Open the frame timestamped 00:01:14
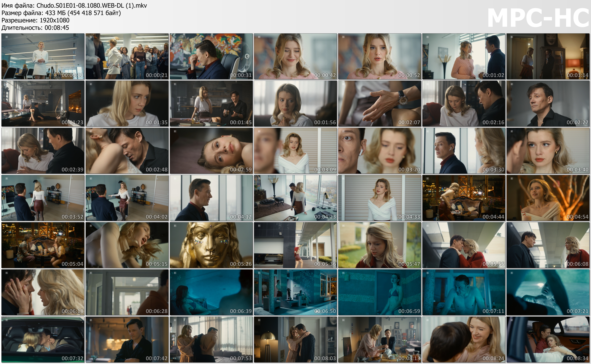The width and height of the screenshot is (591, 364). (x=548, y=56)
